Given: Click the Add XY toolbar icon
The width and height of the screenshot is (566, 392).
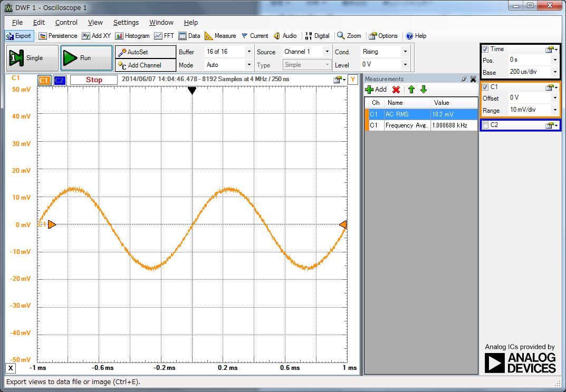Looking at the screenshot, I should pyautogui.click(x=96, y=36).
